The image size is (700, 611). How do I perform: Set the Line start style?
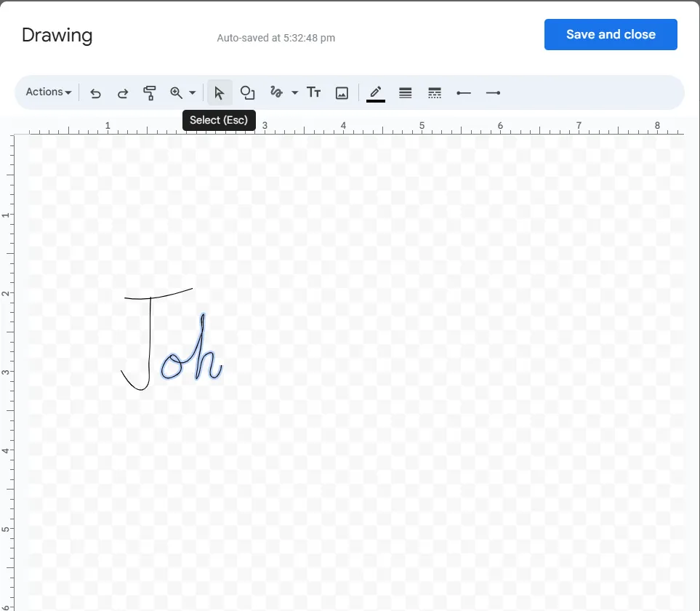click(x=464, y=93)
